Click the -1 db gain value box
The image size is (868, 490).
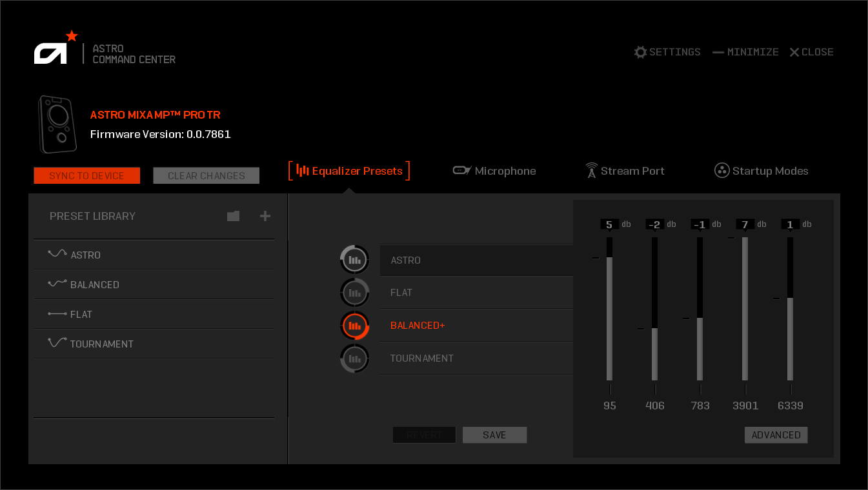tap(700, 224)
